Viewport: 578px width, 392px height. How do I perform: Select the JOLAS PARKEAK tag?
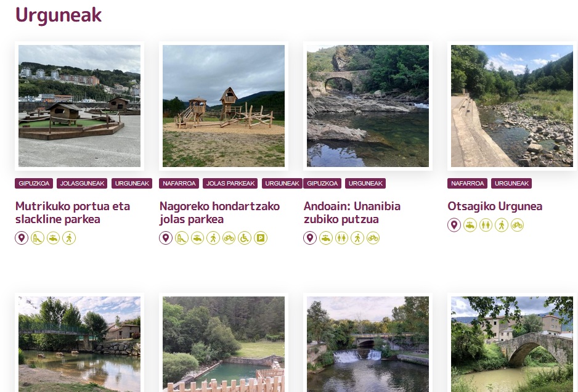230,183
